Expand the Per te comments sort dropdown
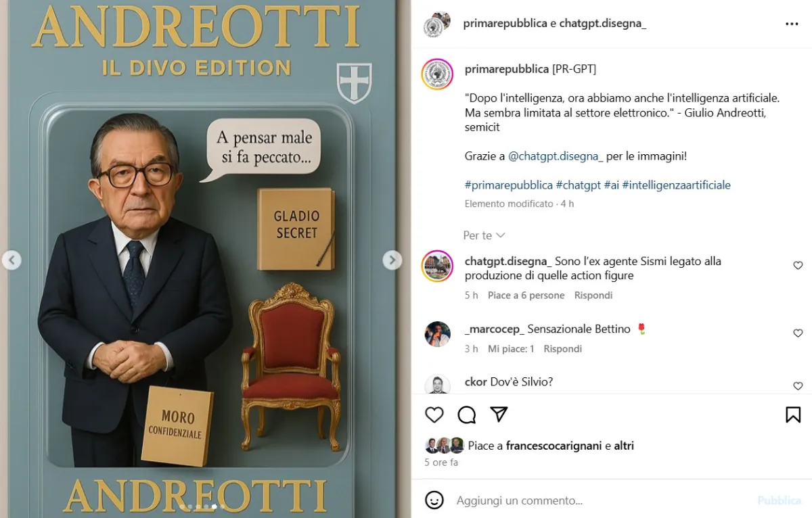Screen dimensions: 812x518 click(484, 235)
